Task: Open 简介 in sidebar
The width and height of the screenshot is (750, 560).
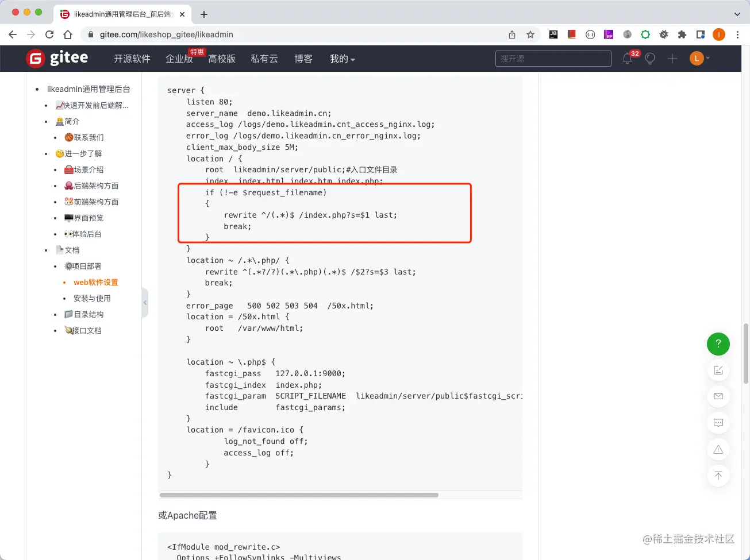Action: (68, 121)
